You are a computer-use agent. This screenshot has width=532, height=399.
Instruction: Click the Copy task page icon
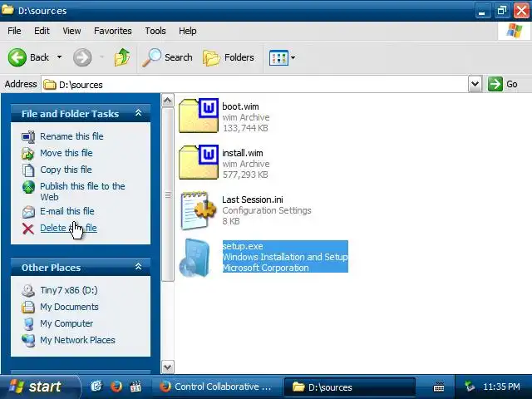[x=28, y=170]
